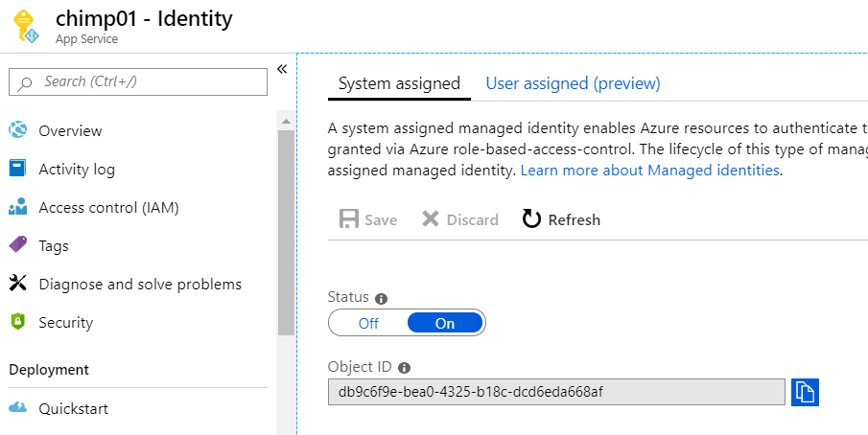
Task: Set Status toggle to On
Action: pos(445,323)
